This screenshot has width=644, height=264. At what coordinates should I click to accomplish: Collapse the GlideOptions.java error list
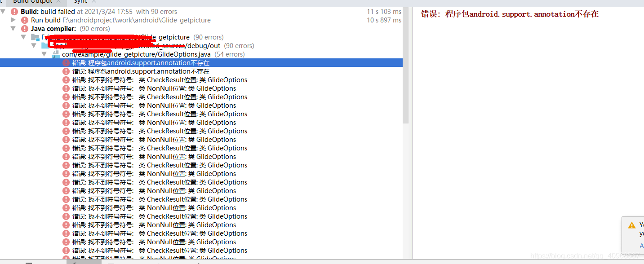coord(44,53)
